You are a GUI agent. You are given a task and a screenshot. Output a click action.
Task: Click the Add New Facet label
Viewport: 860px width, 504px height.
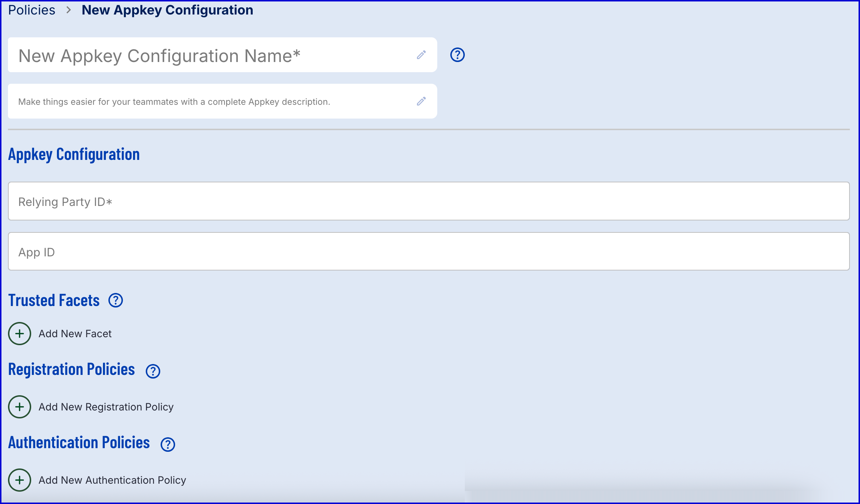(x=75, y=334)
